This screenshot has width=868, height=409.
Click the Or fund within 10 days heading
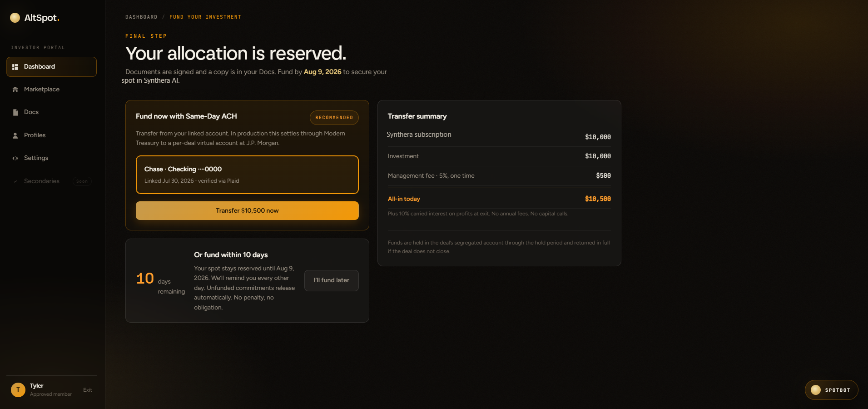pyautogui.click(x=231, y=255)
